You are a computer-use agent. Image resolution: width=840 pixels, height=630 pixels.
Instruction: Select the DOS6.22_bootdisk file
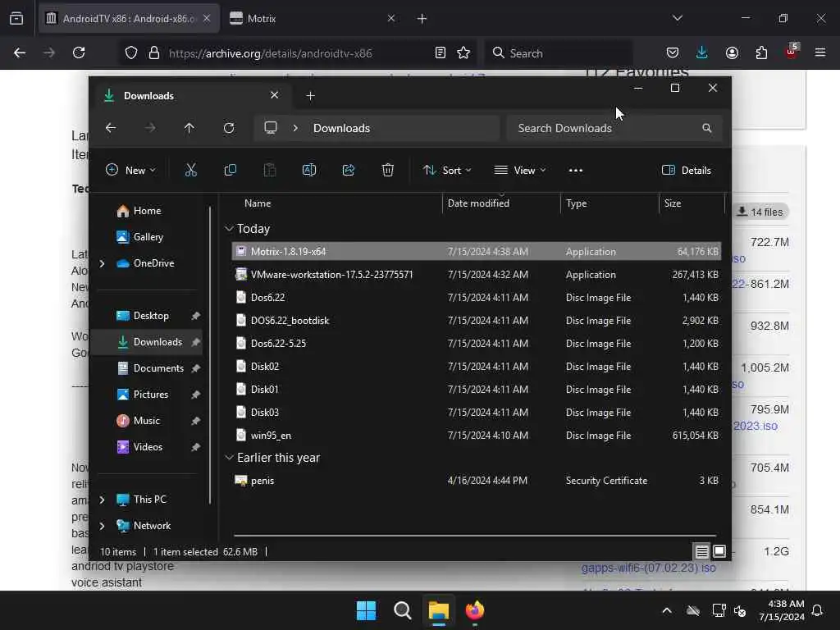477,321
